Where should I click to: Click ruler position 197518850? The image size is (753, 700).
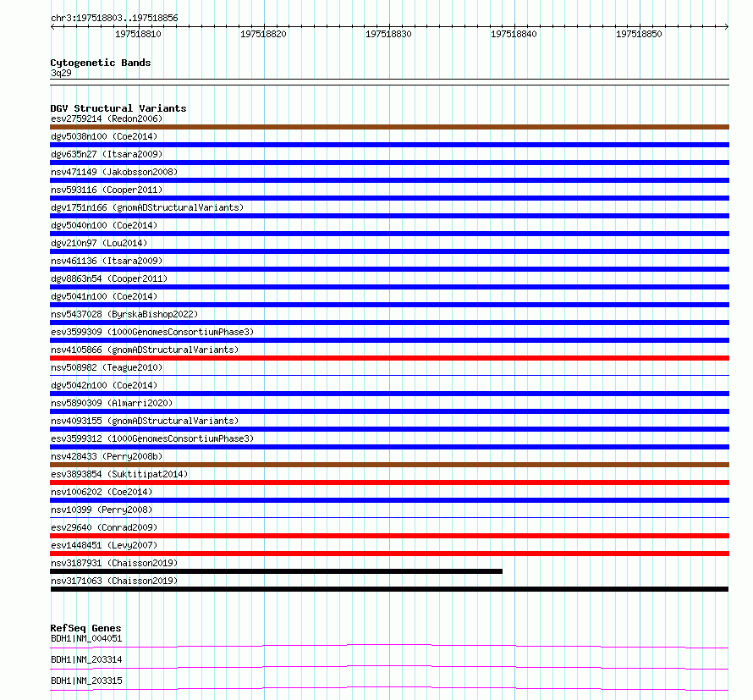pos(639,34)
